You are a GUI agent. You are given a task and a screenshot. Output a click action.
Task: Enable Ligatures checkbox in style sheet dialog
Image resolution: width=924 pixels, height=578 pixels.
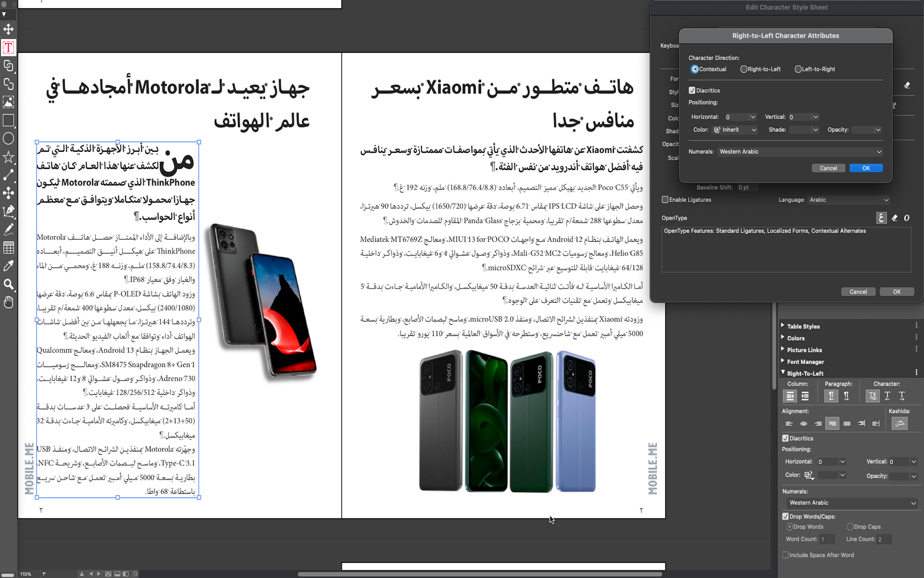665,199
